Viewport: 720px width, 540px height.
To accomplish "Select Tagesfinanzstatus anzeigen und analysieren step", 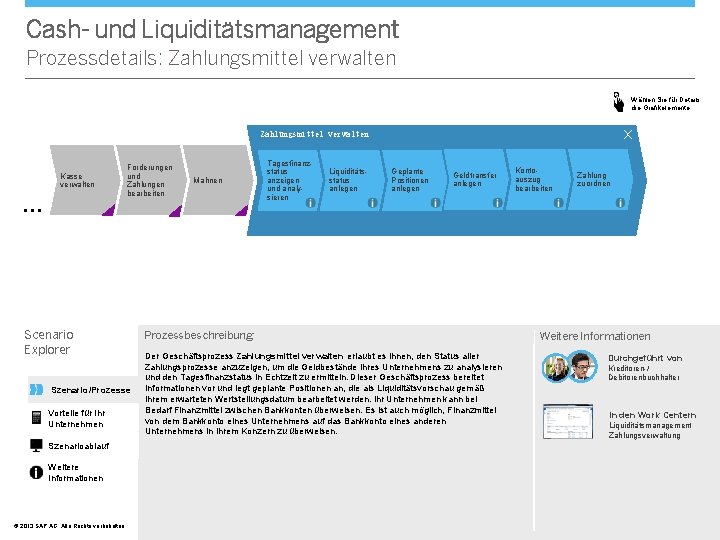I will 288,180.
